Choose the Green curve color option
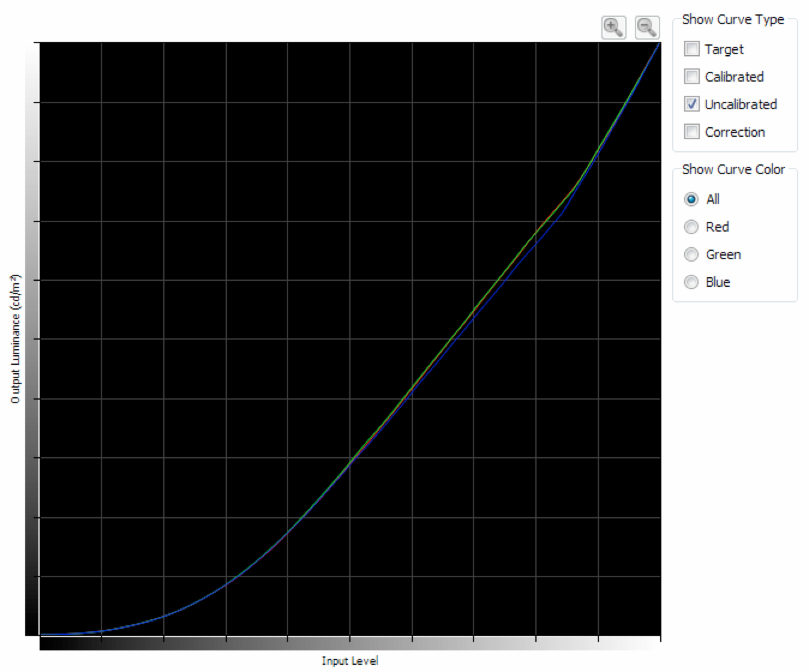 point(692,254)
